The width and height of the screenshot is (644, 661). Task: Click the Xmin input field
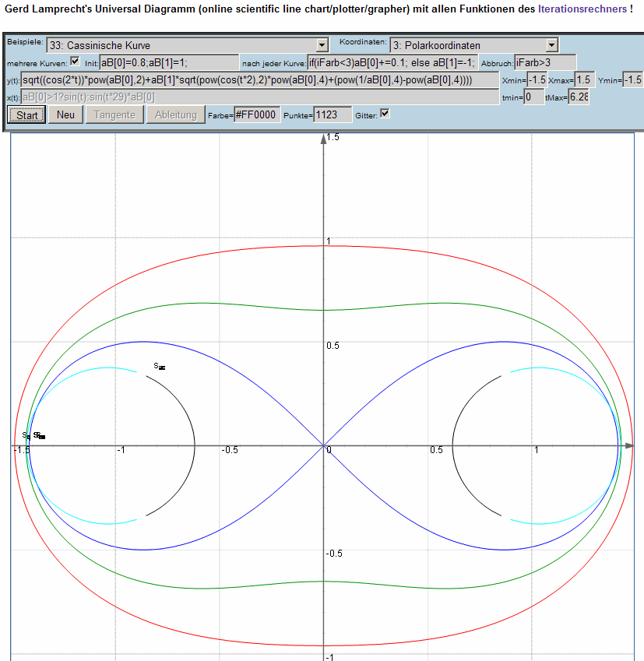coord(537,79)
